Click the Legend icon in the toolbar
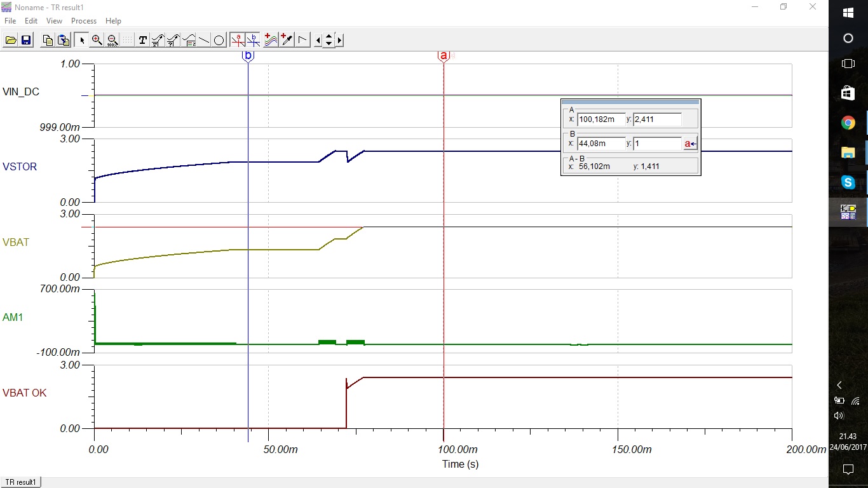 pyautogui.click(x=188, y=39)
